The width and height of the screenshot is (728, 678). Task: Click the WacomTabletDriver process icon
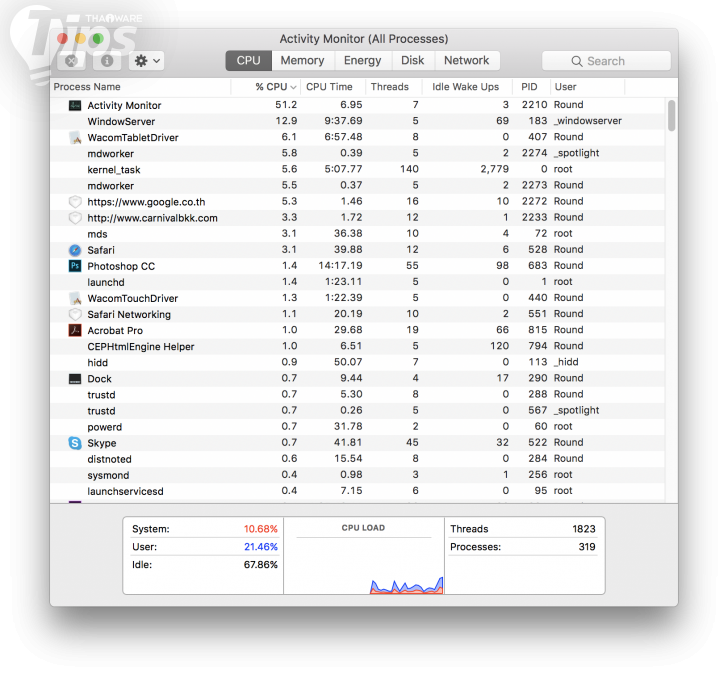point(75,137)
